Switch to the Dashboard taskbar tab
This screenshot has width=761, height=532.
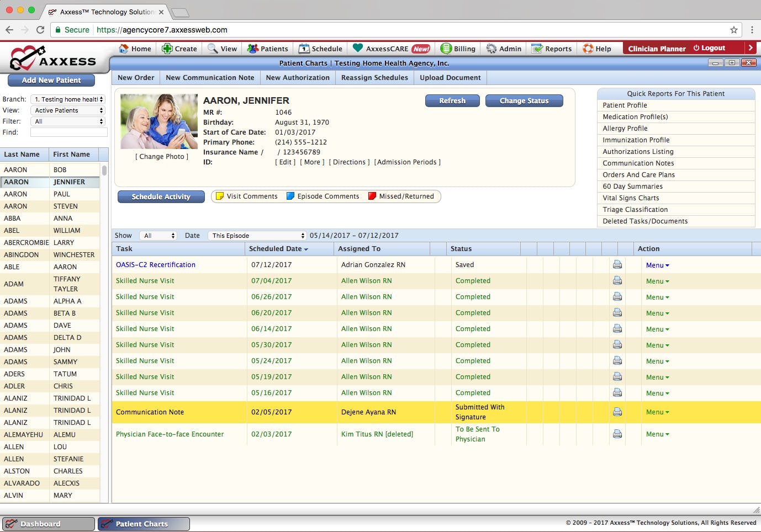[x=49, y=524]
